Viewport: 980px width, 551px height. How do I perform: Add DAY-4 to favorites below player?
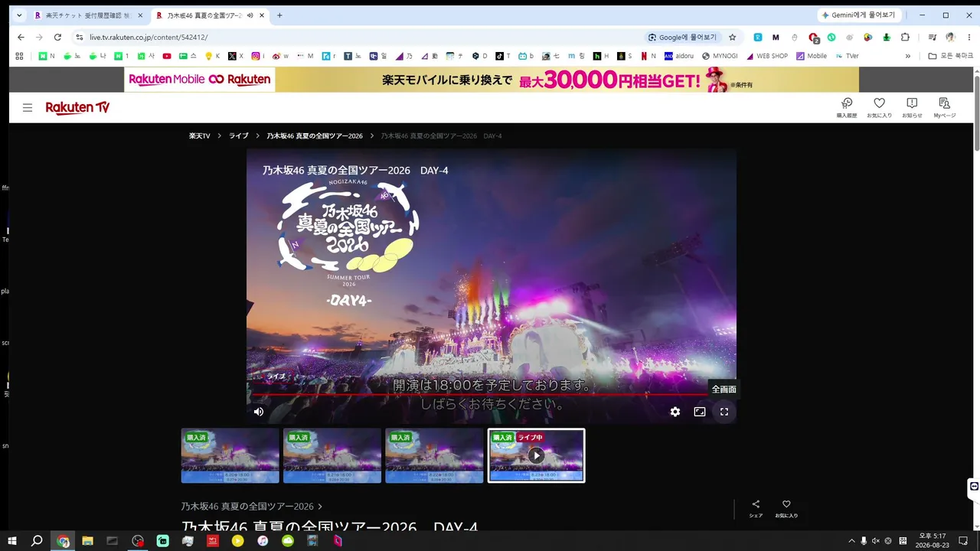(x=786, y=509)
